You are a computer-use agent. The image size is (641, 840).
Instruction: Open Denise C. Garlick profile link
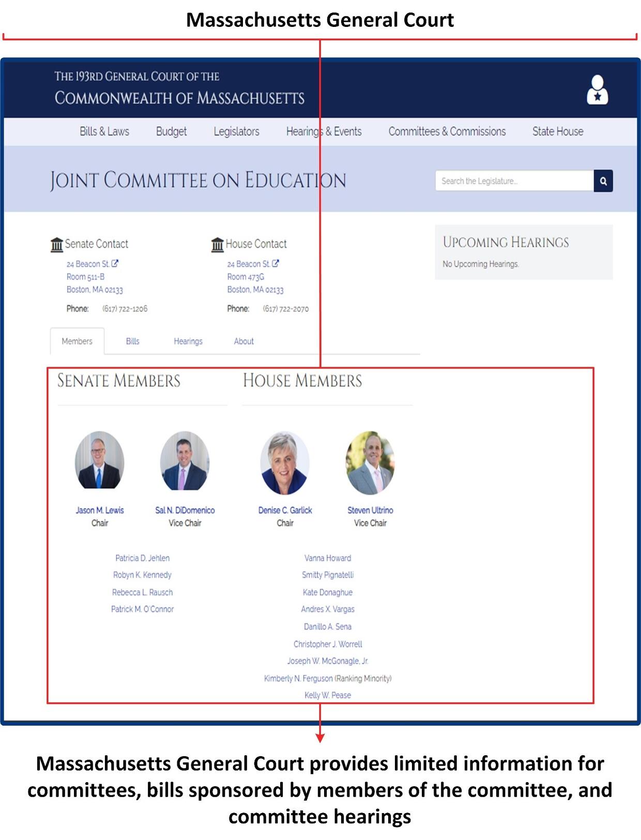click(285, 511)
